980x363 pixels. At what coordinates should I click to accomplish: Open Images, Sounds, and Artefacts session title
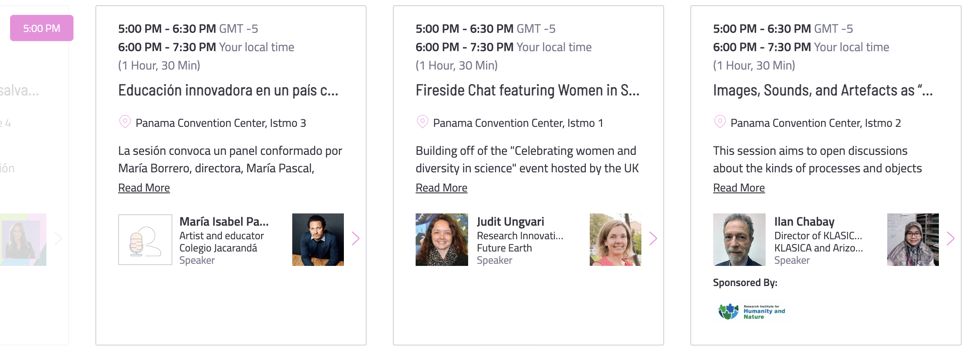(x=823, y=91)
